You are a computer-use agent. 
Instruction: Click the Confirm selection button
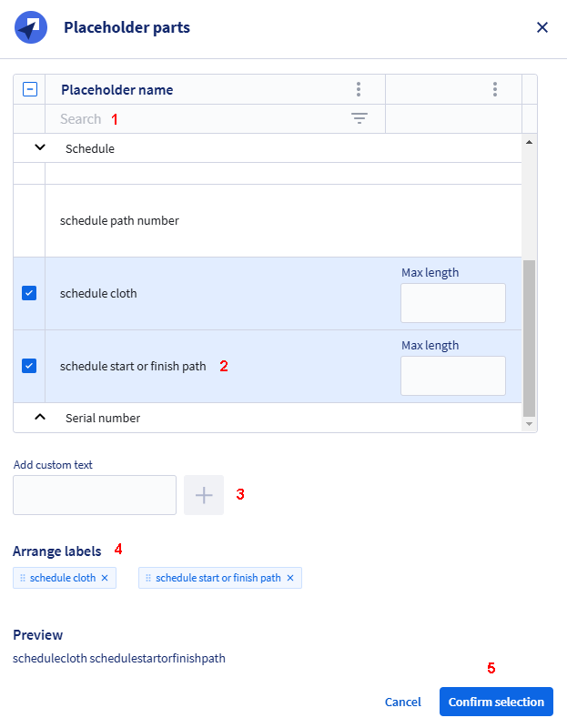tap(496, 702)
